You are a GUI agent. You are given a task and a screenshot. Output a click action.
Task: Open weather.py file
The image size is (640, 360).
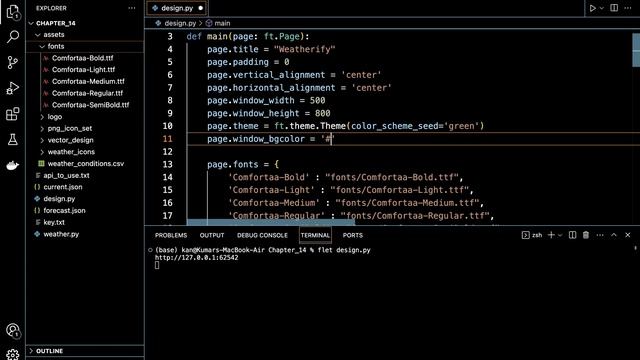[61, 234]
